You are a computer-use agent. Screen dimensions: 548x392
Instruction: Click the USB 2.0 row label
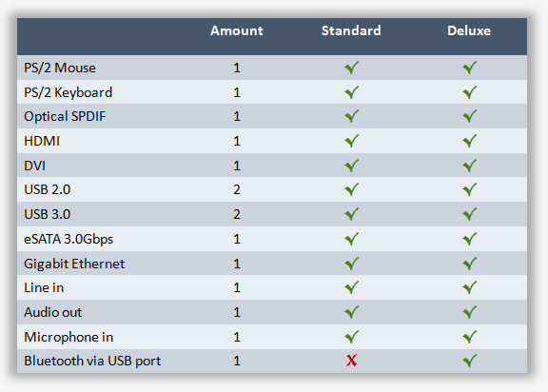(48, 189)
